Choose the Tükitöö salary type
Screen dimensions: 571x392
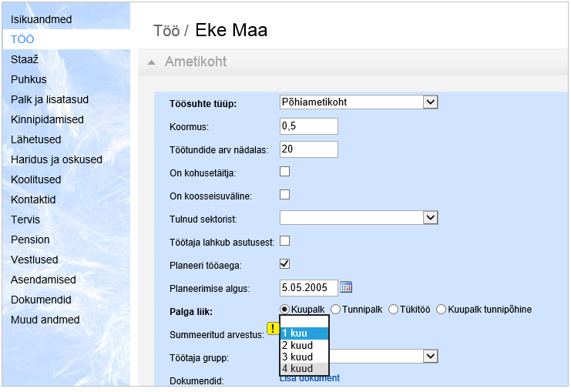point(394,310)
